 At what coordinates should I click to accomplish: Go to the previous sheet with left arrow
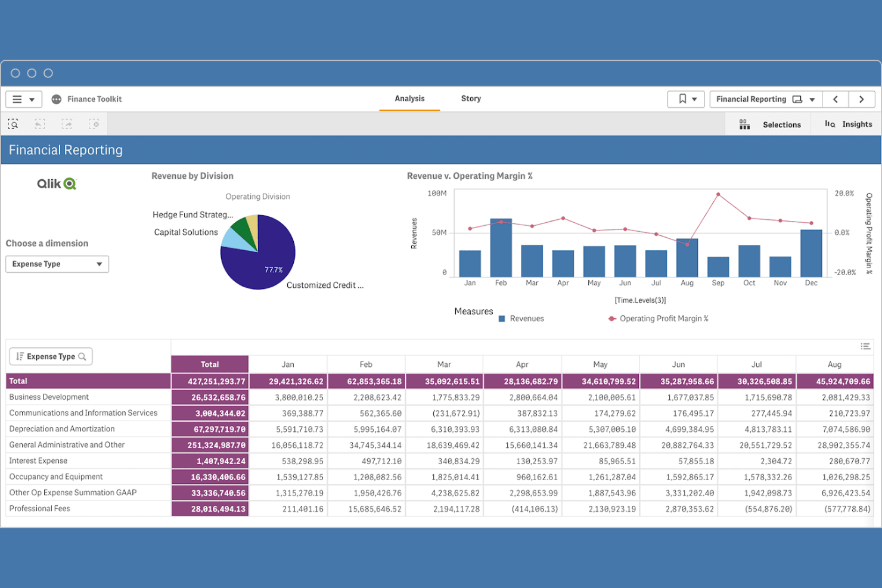coord(835,99)
